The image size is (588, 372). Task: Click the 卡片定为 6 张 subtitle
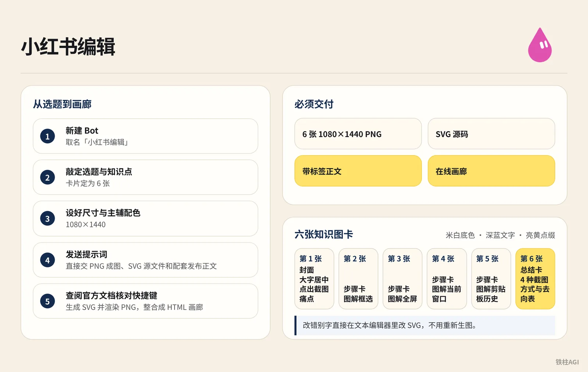tap(88, 183)
